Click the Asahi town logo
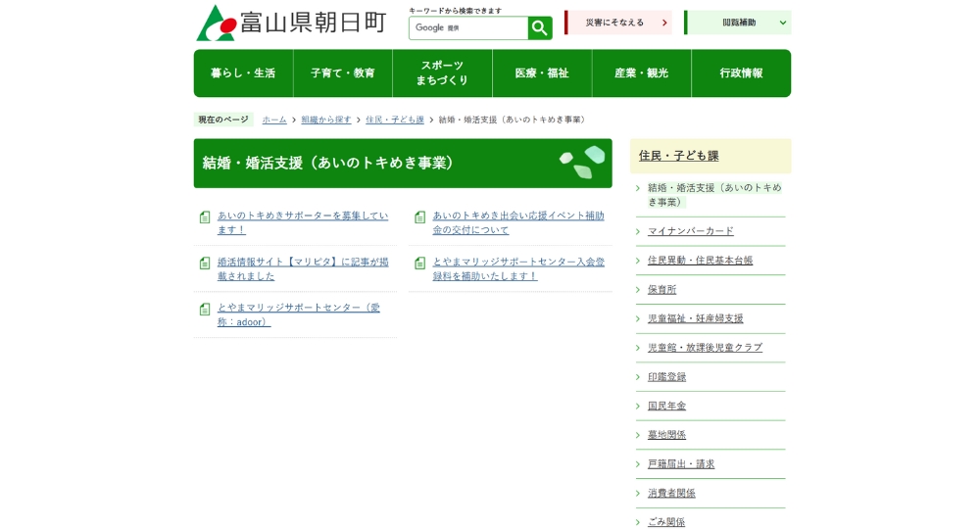Image resolution: width=980 pixels, height=529 pixels. [x=216, y=24]
